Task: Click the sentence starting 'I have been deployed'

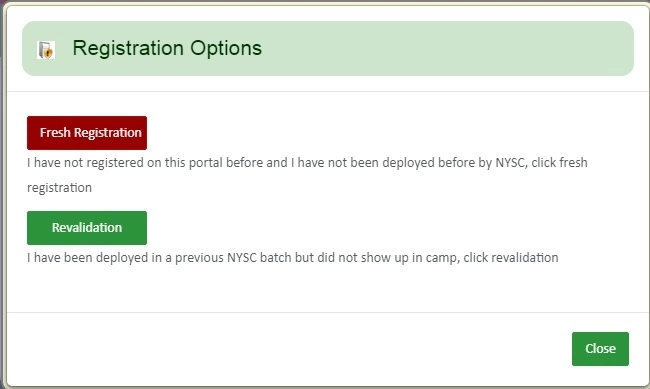Action: tap(293, 258)
